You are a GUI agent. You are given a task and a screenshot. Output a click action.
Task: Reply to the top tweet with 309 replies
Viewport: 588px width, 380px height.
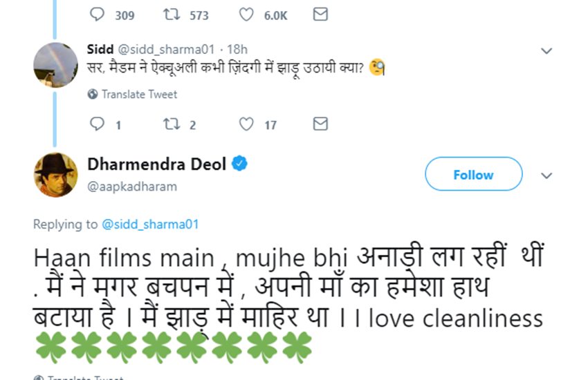(x=98, y=15)
